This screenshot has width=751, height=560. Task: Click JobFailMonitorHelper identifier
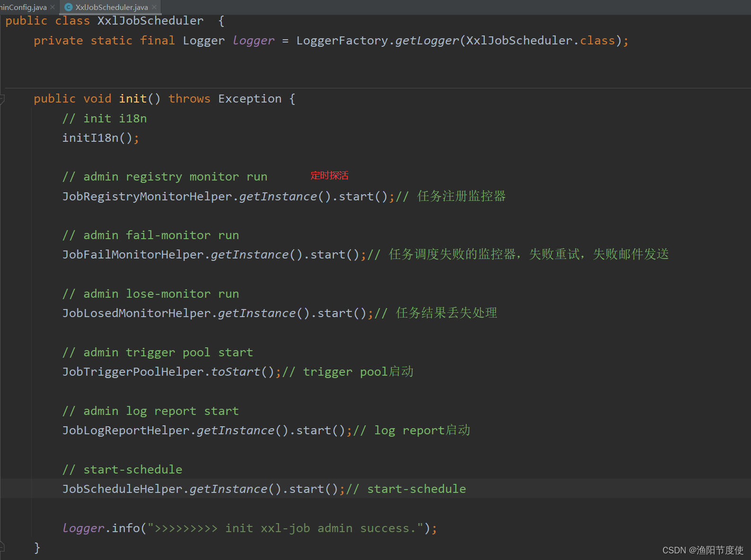tap(133, 255)
